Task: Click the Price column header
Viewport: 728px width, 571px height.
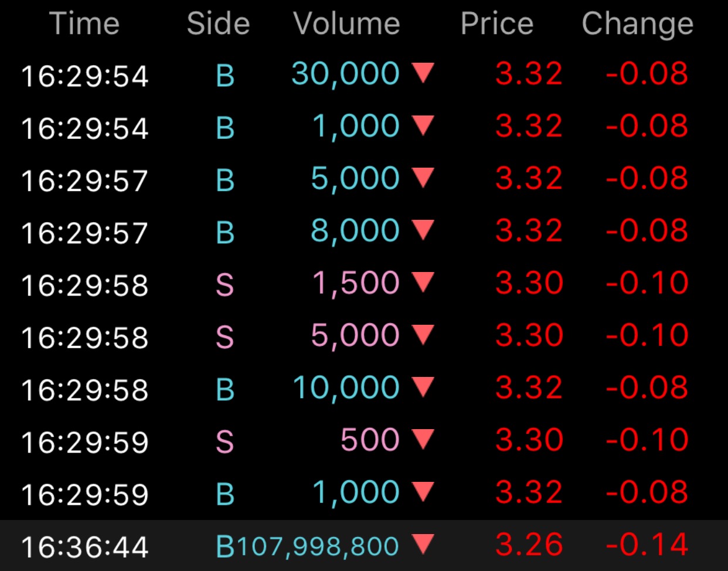Action: point(497,24)
